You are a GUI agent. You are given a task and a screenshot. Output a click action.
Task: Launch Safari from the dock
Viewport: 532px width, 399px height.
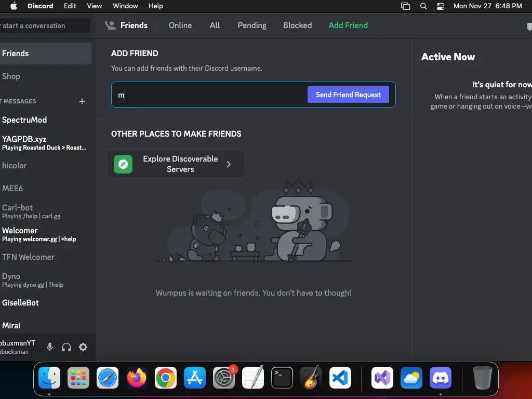[108, 378]
